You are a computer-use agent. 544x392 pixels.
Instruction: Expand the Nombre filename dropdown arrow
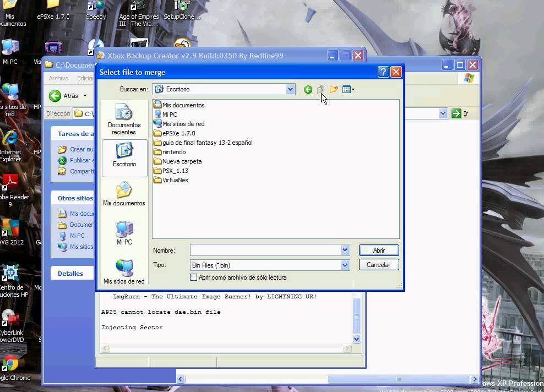pos(345,250)
